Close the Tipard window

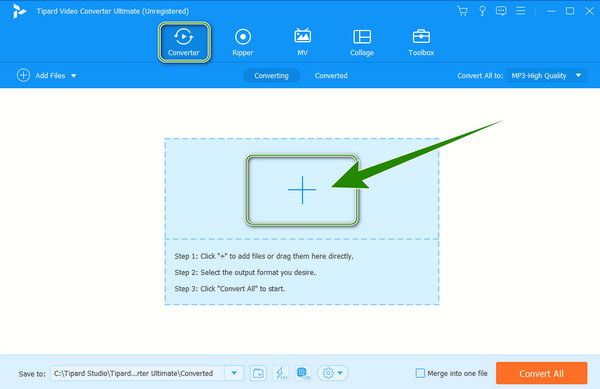(x=589, y=11)
